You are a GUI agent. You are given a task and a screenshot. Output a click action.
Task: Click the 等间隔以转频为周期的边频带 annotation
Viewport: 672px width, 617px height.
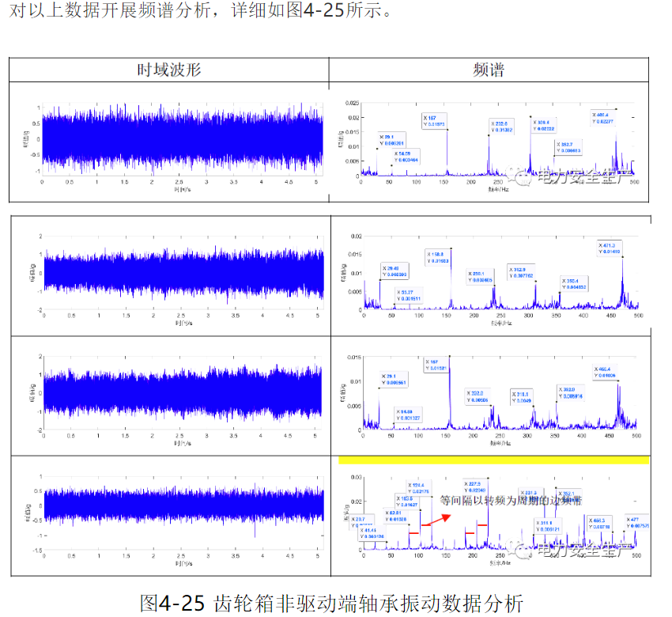point(510,500)
